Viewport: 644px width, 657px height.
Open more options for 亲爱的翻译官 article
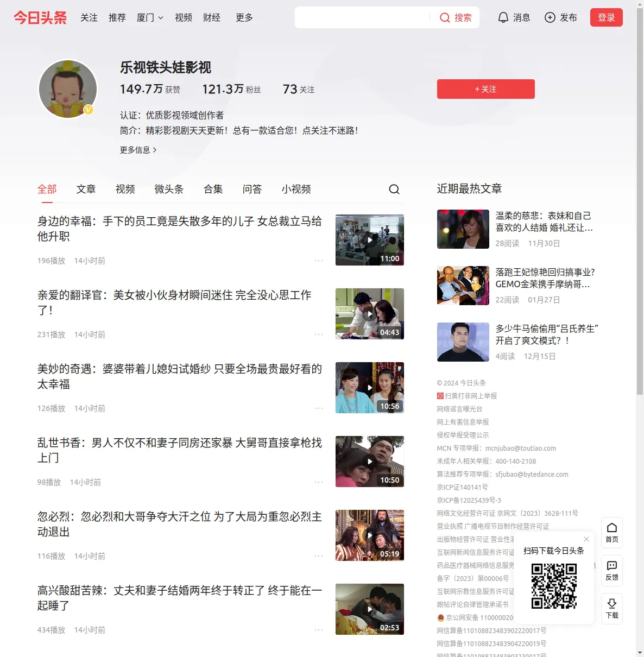[x=319, y=334]
